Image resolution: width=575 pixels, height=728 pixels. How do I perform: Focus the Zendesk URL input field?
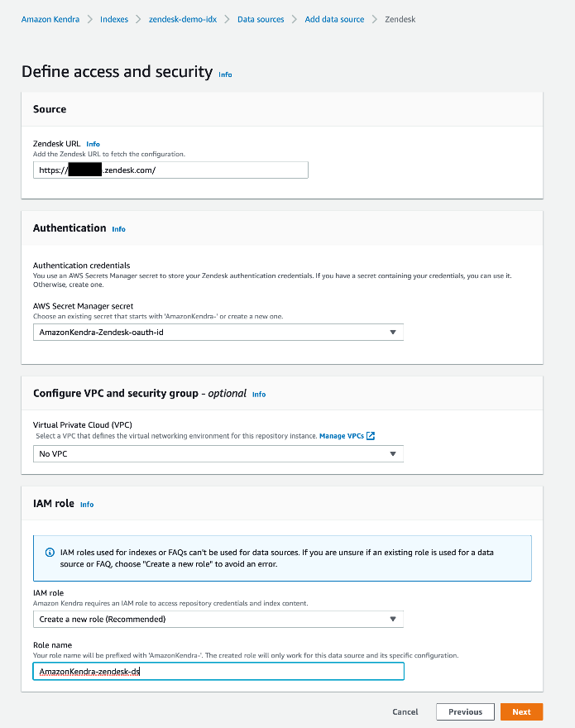pos(170,170)
